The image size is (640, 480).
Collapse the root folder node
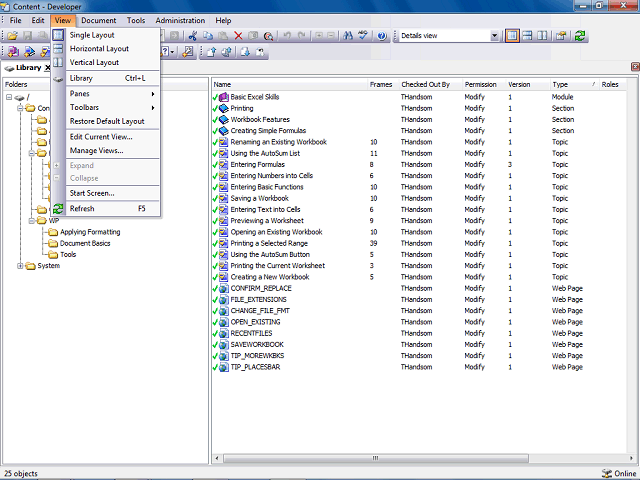click(x=9, y=97)
